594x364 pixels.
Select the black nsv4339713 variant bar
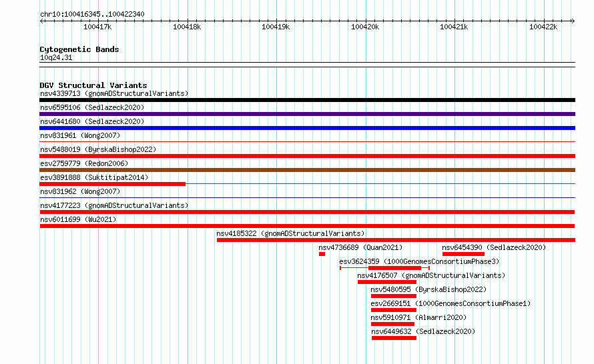307,100
